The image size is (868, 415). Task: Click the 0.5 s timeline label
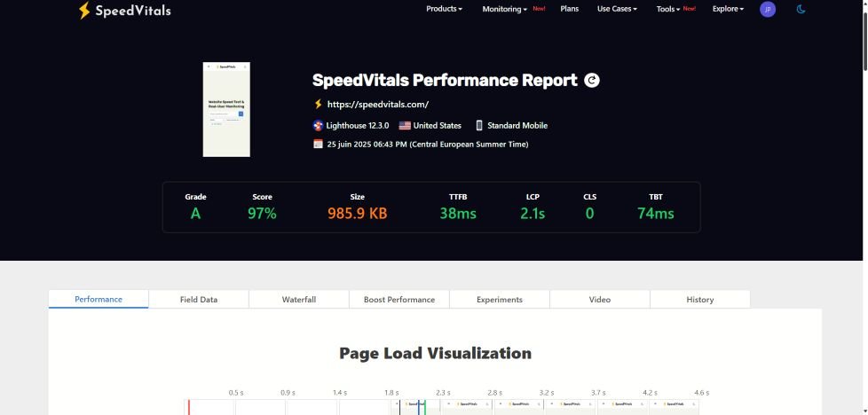coord(236,393)
